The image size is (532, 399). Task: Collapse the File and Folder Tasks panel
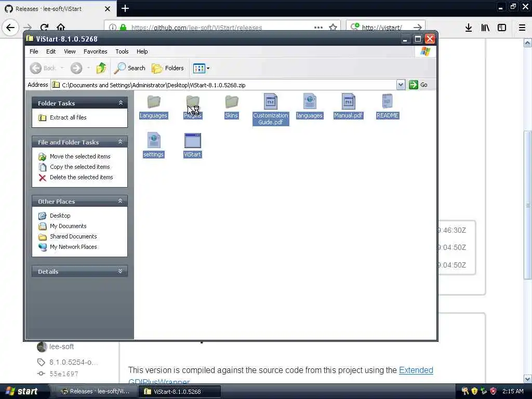click(x=121, y=142)
